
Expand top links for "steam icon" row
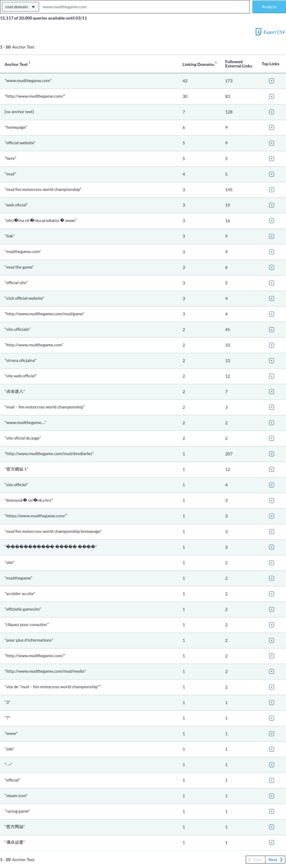click(271, 796)
